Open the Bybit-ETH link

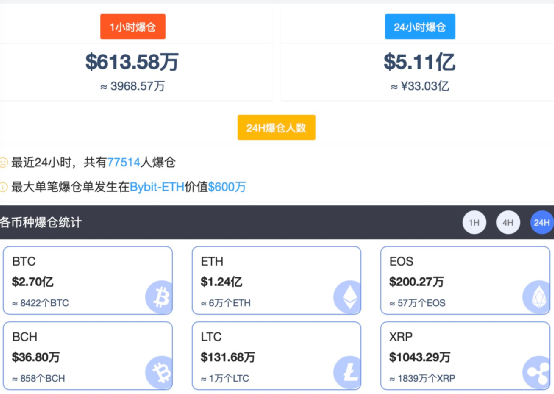[x=157, y=187]
